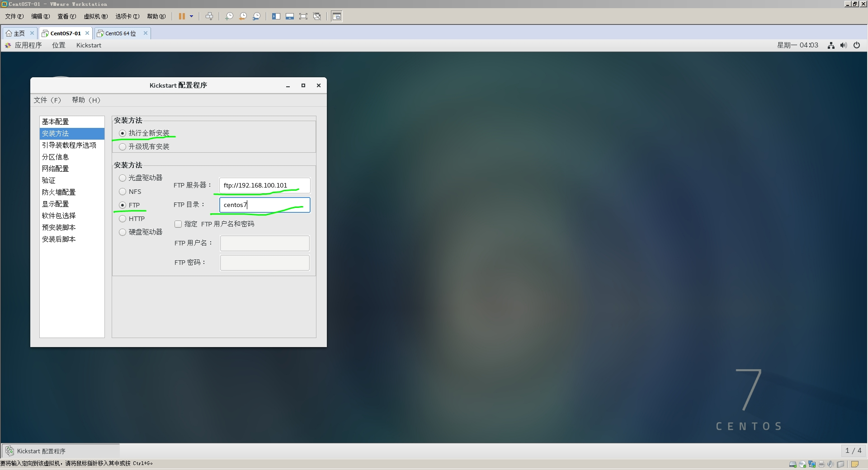The height and width of the screenshot is (470, 868).
Task: Close the CentOS7-01 tab
Action: coord(87,33)
